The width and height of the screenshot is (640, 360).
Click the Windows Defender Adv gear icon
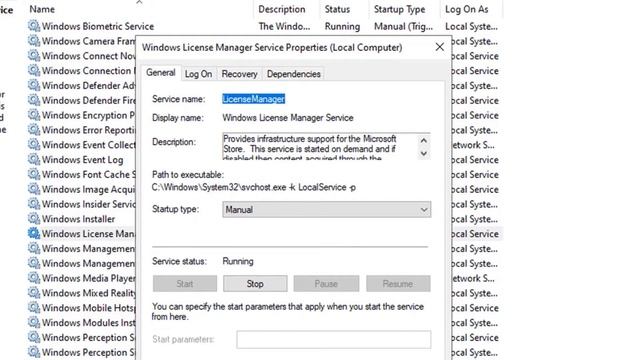click(x=34, y=85)
